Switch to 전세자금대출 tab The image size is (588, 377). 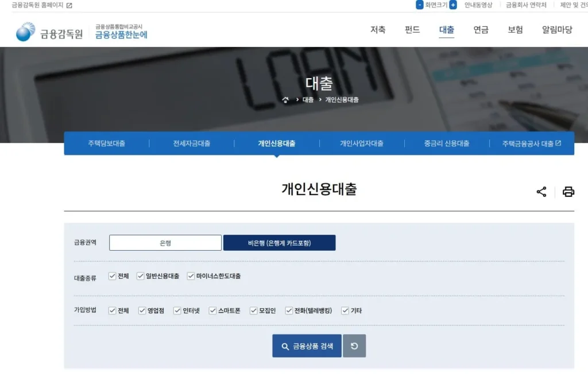tap(192, 143)
